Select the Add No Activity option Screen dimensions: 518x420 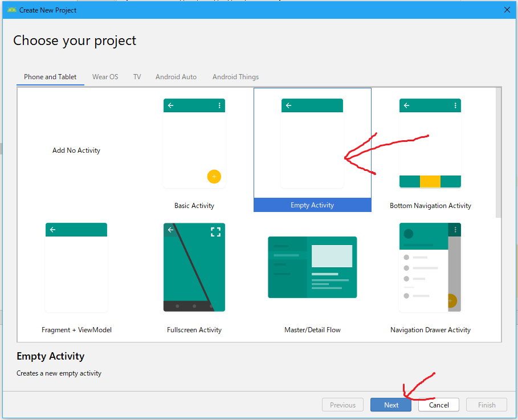tap(76, 150)
